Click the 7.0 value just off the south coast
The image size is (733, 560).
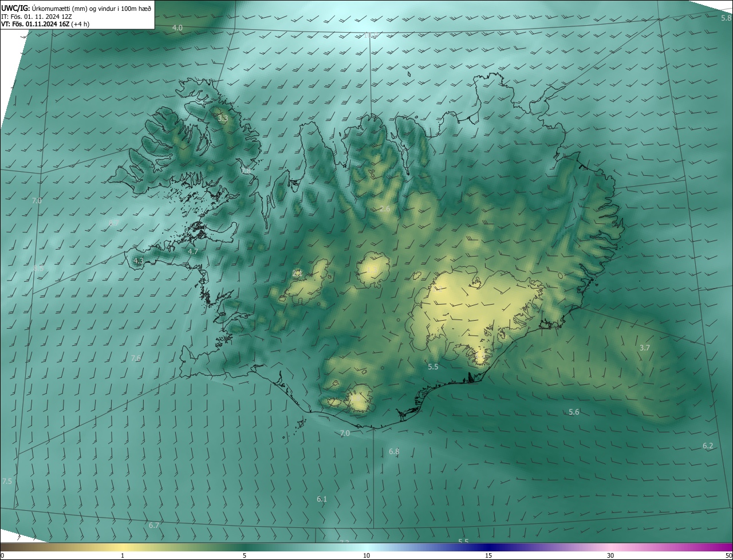[345, 433]
